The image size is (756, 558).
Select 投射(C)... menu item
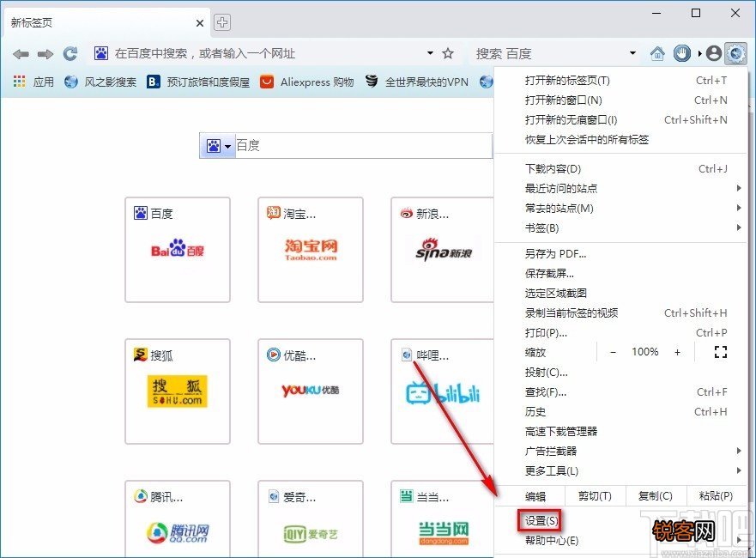click(621, 373)
